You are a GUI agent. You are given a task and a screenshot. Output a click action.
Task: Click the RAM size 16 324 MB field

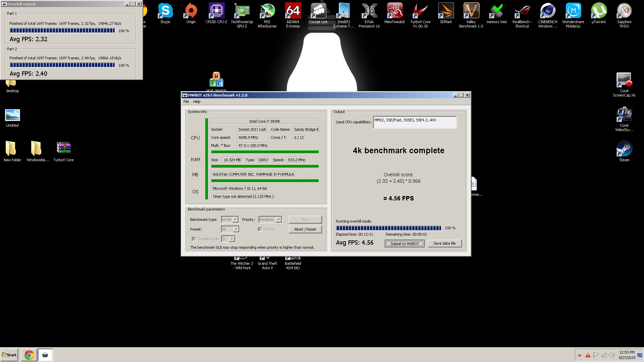232,160
